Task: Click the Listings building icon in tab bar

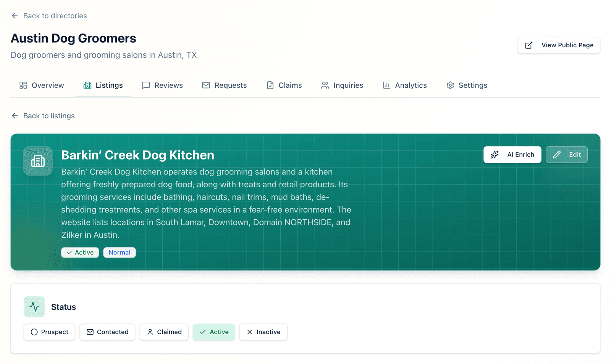Action: (87, 85)
